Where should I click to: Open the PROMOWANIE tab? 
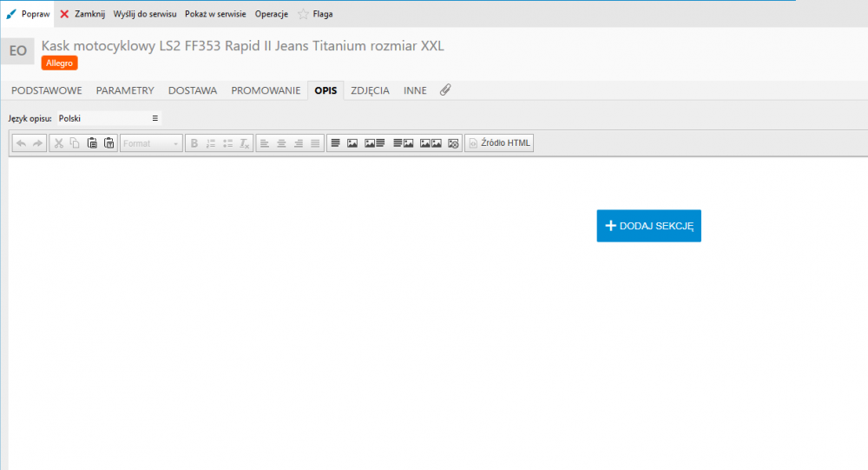point(266,90)
